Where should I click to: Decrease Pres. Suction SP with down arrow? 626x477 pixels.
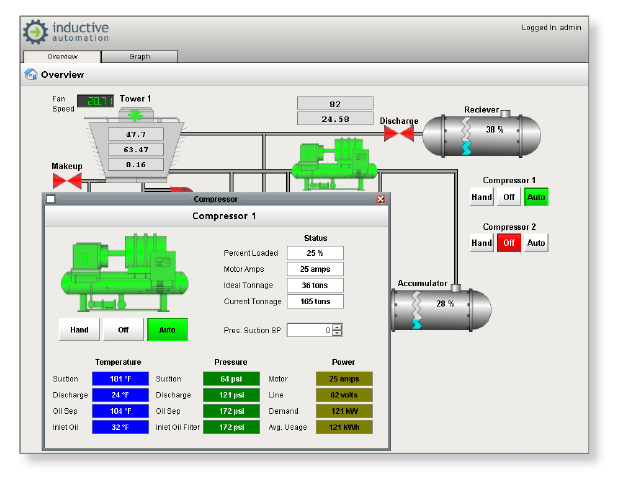pyautogui.click(x=337, y=333)
